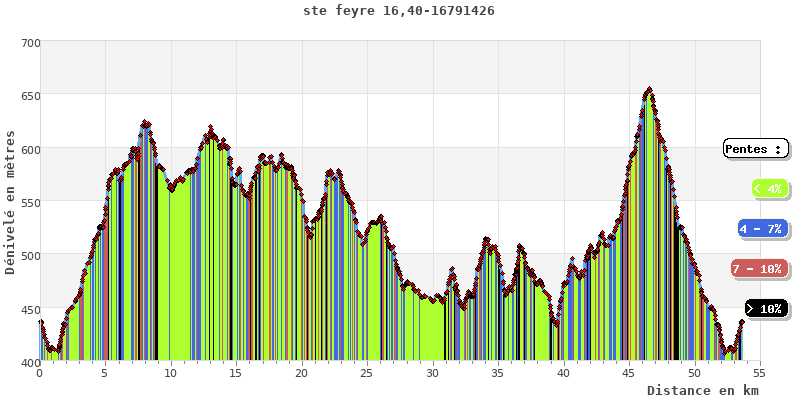This screenshot has width=800, height=400.
Task: Click the 15 km tick label
Action: pos(236,372)
